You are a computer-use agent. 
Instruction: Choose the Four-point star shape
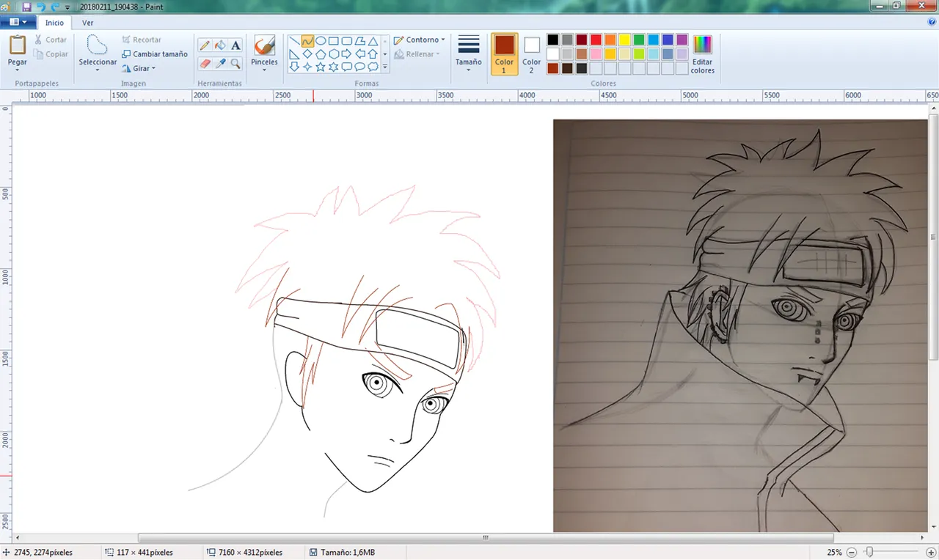(307, 67)
